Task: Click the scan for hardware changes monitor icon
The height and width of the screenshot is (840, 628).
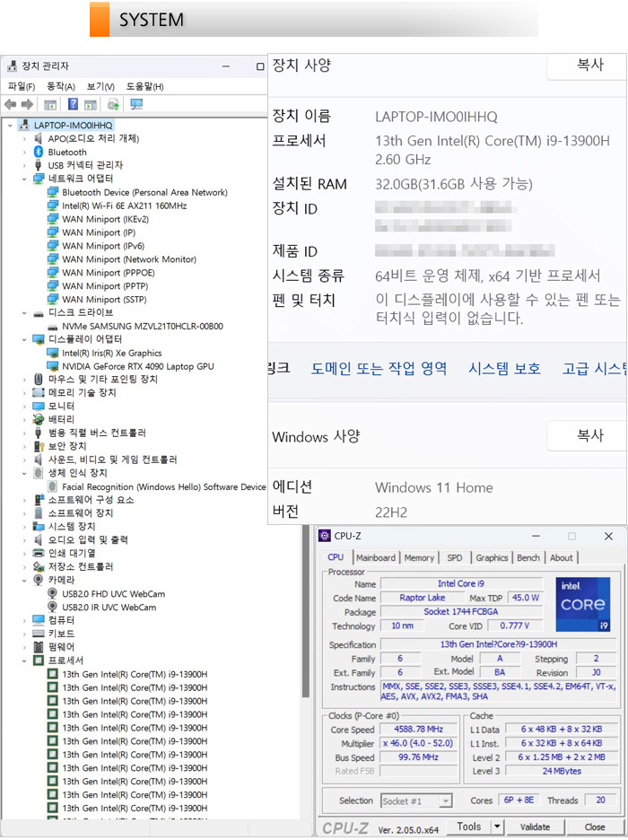Action: click(x=136, y=104)
